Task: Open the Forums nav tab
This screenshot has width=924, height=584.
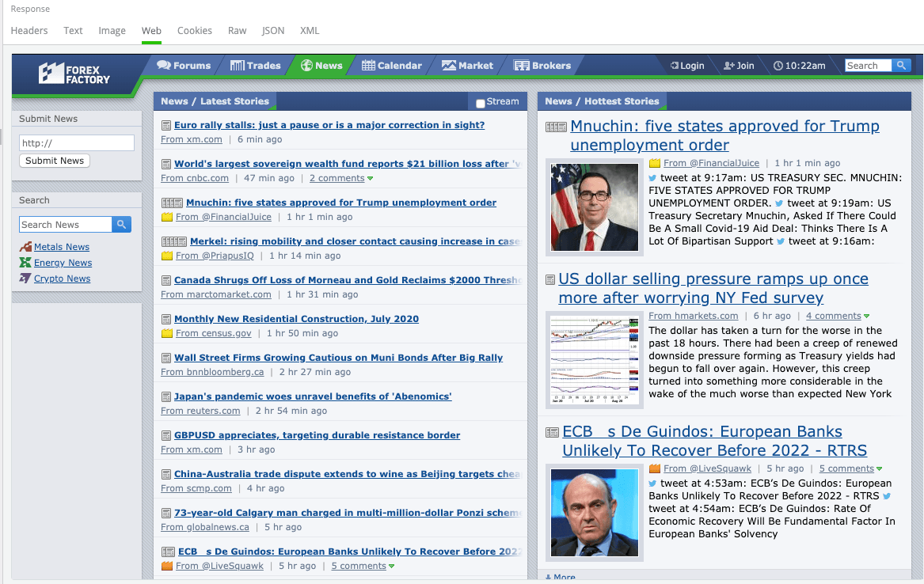Action: coord(184,66)
